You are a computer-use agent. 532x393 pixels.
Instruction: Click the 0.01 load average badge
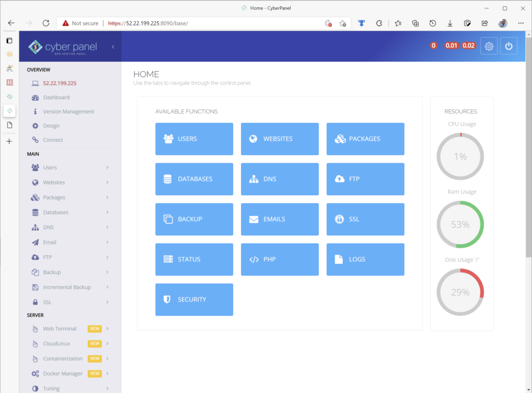point(451,46)
